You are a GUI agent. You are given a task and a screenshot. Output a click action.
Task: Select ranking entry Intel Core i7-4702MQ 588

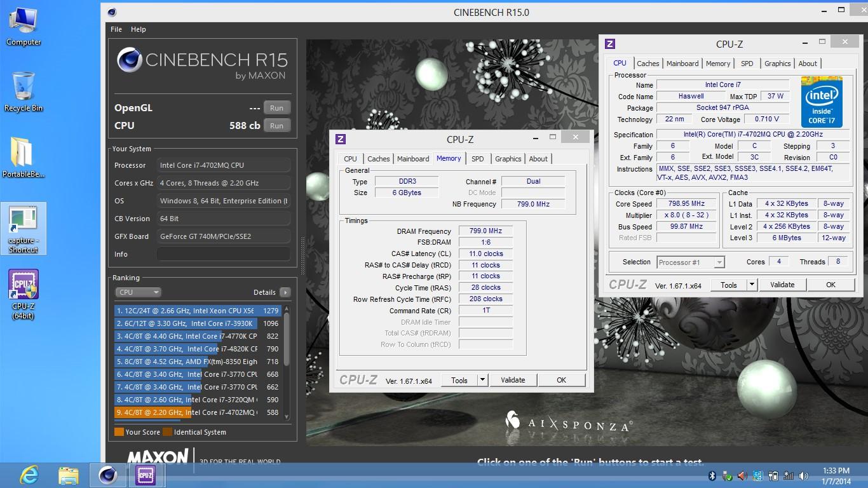tap(198, 412)
